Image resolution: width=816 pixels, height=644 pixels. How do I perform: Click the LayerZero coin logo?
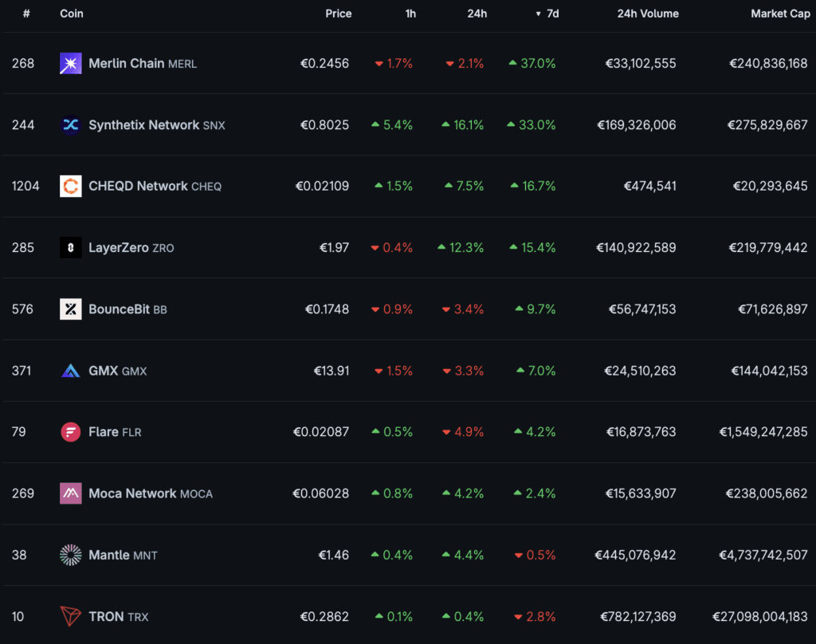(71, 248)
